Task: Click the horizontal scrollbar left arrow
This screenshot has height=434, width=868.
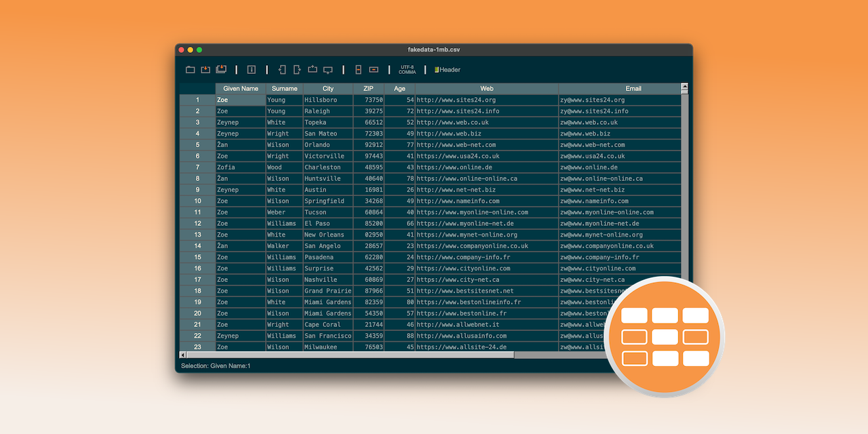Action: [182, 355]
